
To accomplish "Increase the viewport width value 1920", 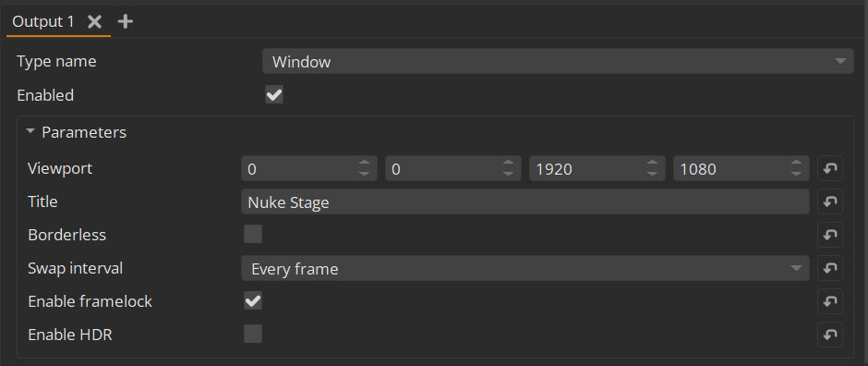I will pos(652,163).
